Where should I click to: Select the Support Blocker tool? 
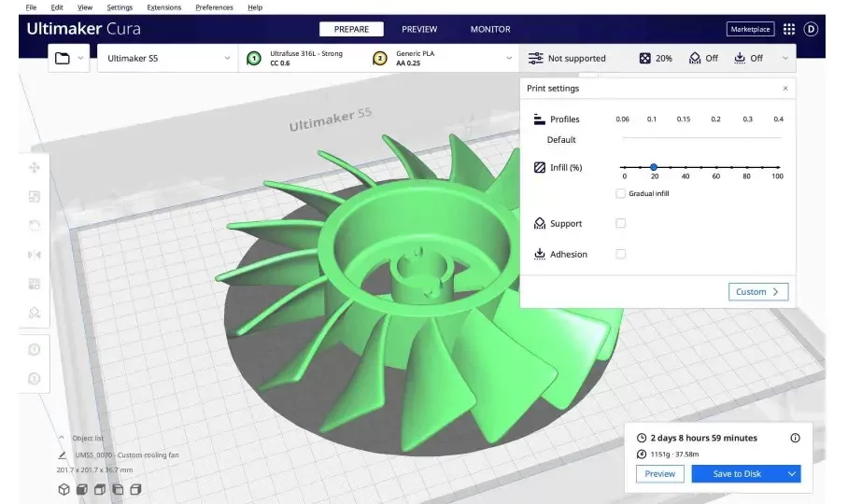[34, 313]
